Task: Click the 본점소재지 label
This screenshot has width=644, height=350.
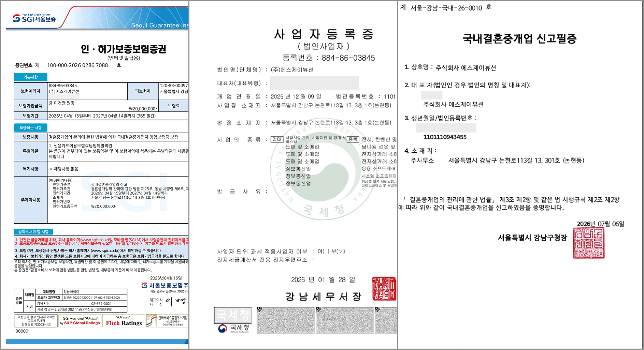Action: point(239,123)
